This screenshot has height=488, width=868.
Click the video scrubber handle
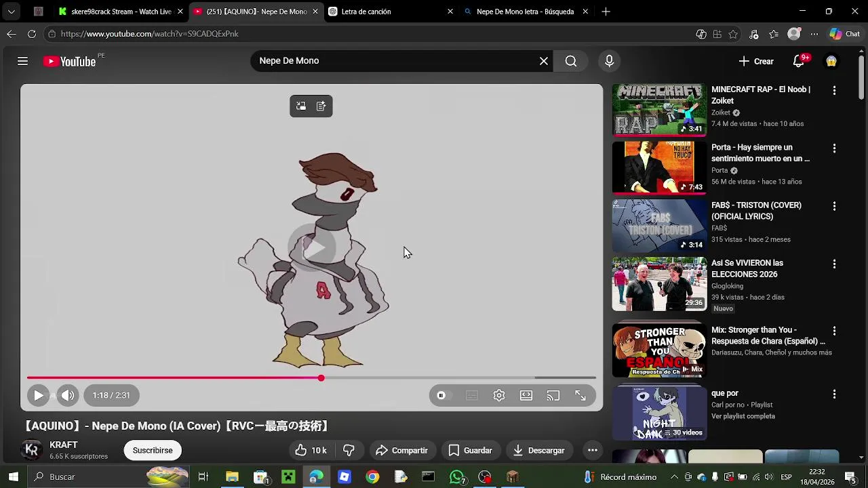321,378
